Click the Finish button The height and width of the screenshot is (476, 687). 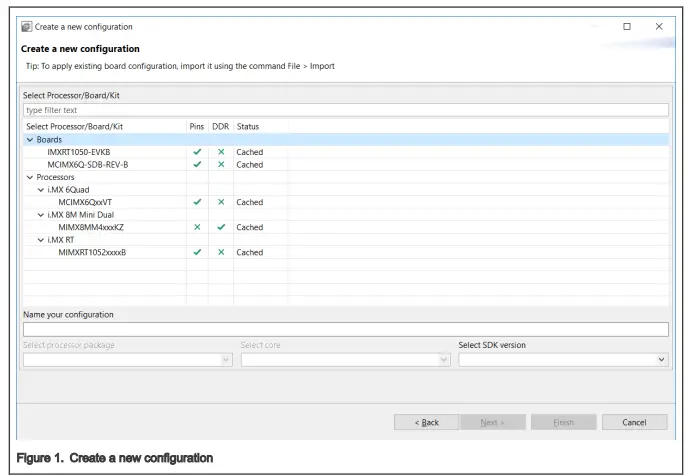[x=563, y=423]
